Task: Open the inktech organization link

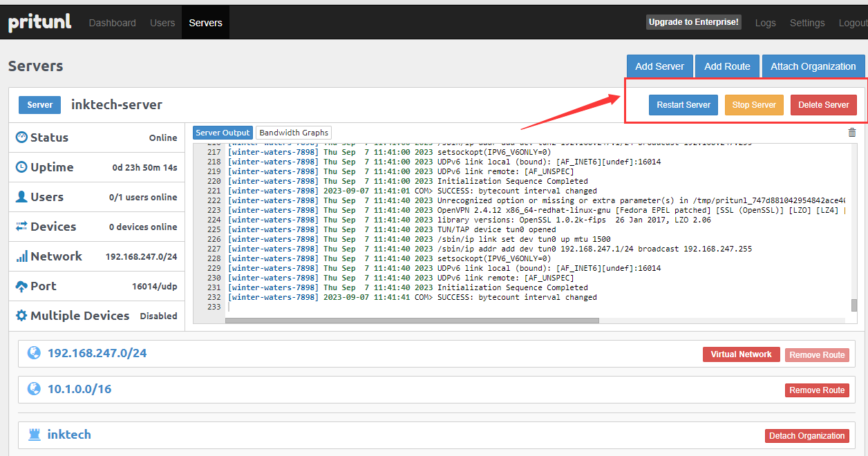Action: click(69, 435)
